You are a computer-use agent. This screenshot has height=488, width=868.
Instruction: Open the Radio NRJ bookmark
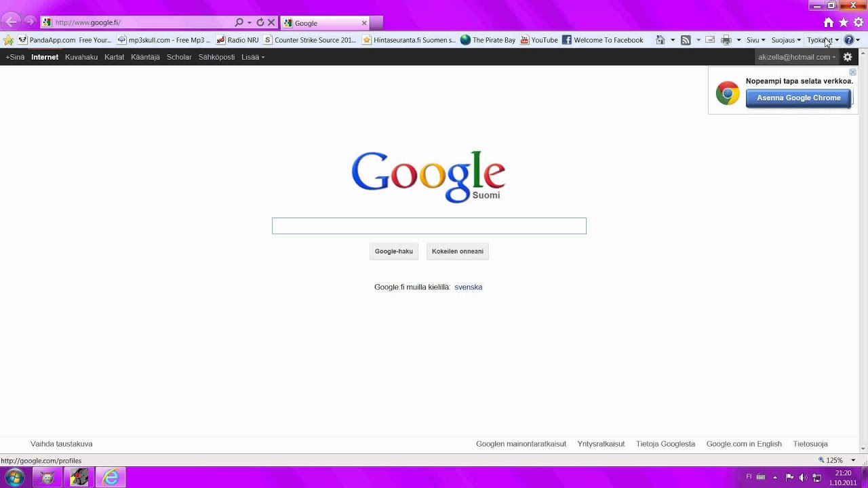pyautogui.click(x=237, y=40)
